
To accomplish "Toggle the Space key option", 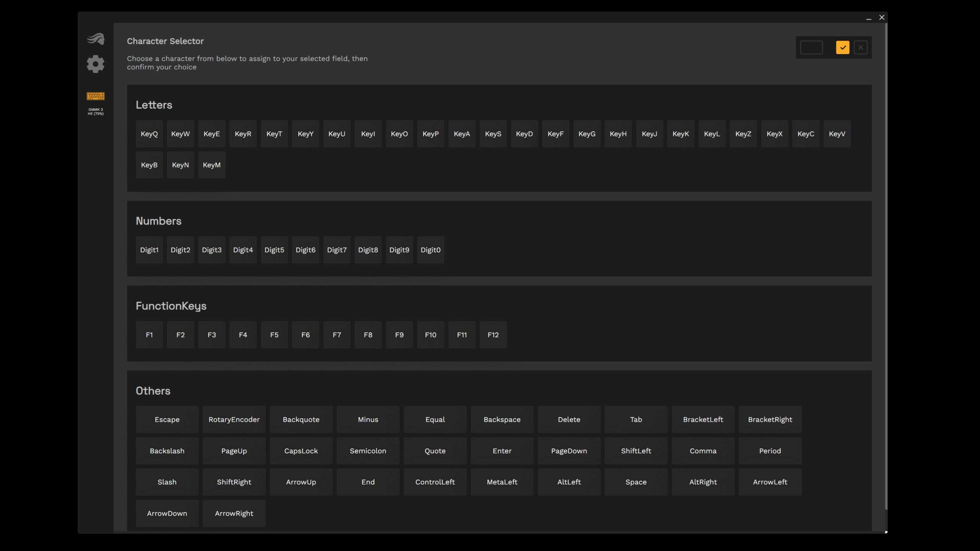I will coord(635,482).
